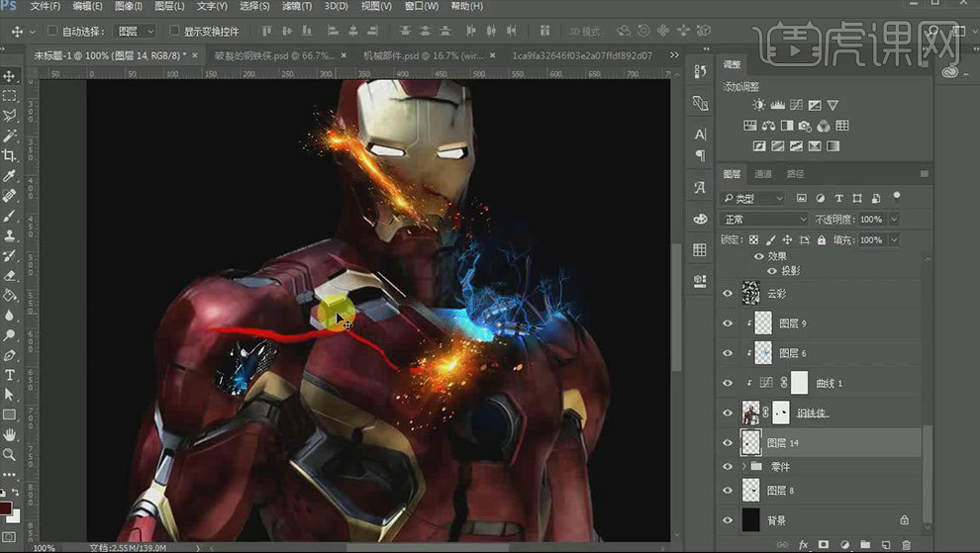Screen dimensions: 980x553
Task: Switch to the 通道 tab
Action: tap(763, 174)
